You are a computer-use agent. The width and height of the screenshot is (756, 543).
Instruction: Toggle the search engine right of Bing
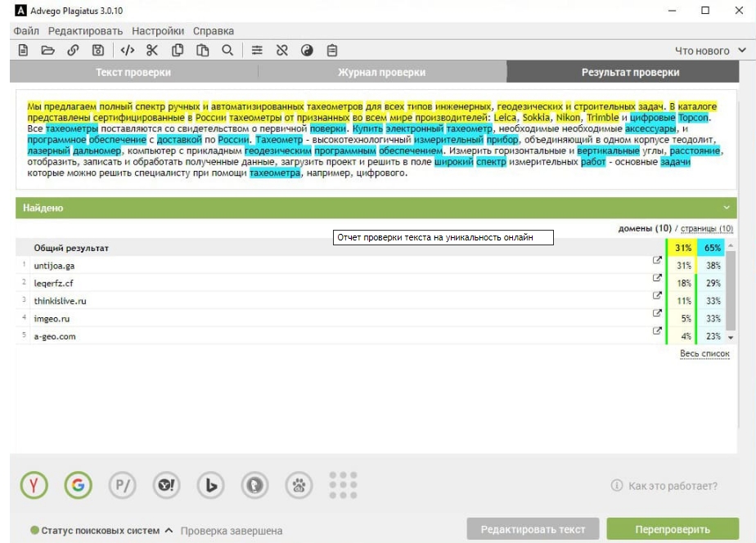[255, 485]
